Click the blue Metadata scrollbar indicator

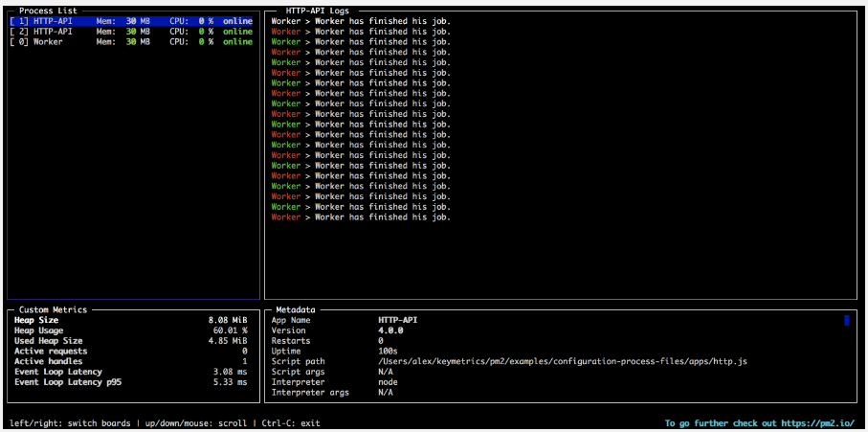tap(847, 321)
